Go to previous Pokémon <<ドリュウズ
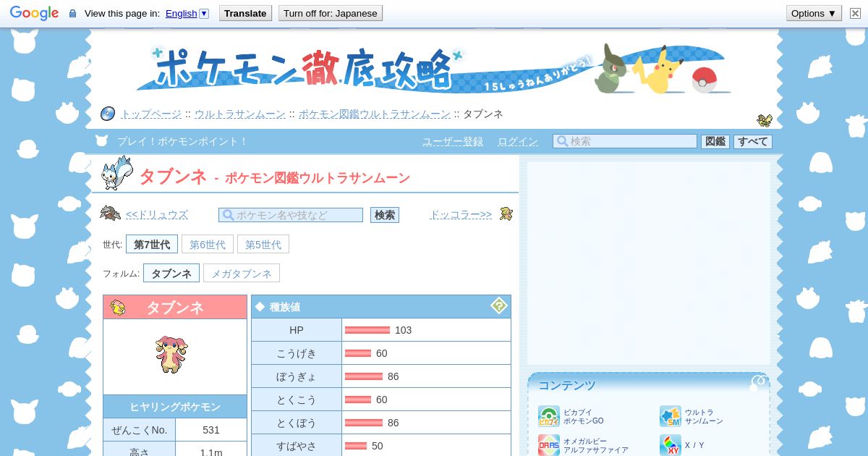 coord(157,214)
